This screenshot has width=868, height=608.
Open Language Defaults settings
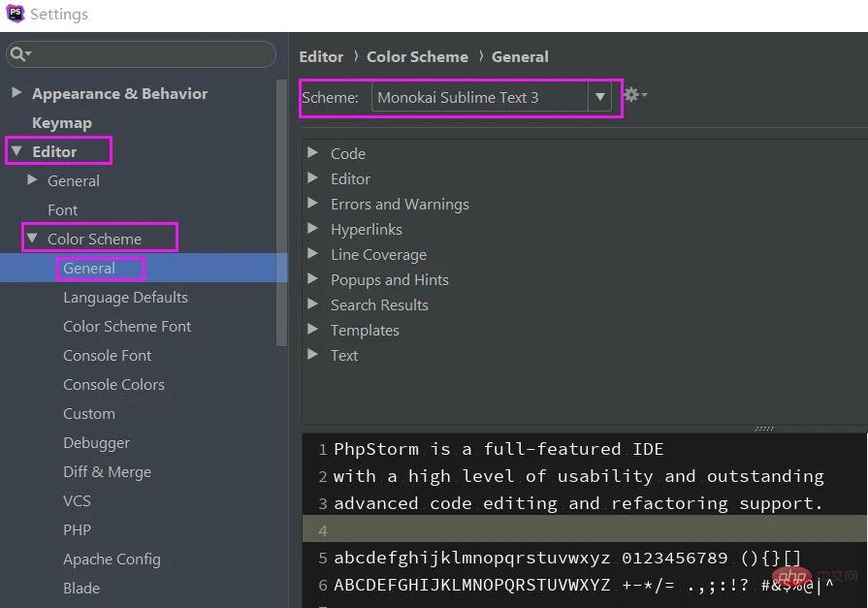[x=126, y=298]
